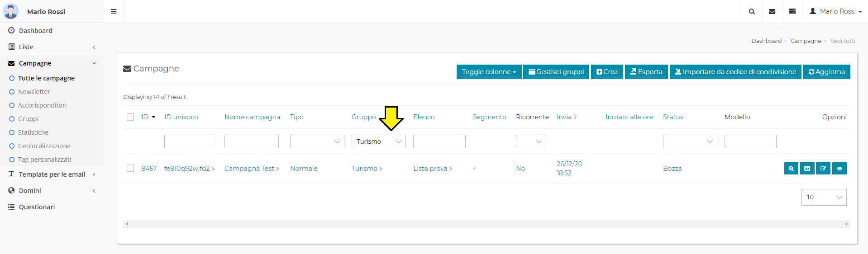The image size is (868, 254).
Task: Expand the page size selector showing 10
Action: [x=823, y=197]
